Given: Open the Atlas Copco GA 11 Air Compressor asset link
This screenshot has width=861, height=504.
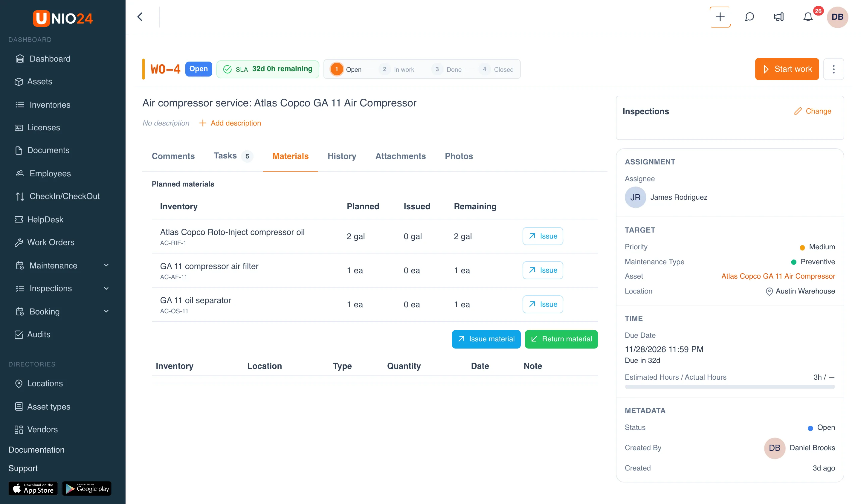Looking at the screenshot, I should coord(778,276).
